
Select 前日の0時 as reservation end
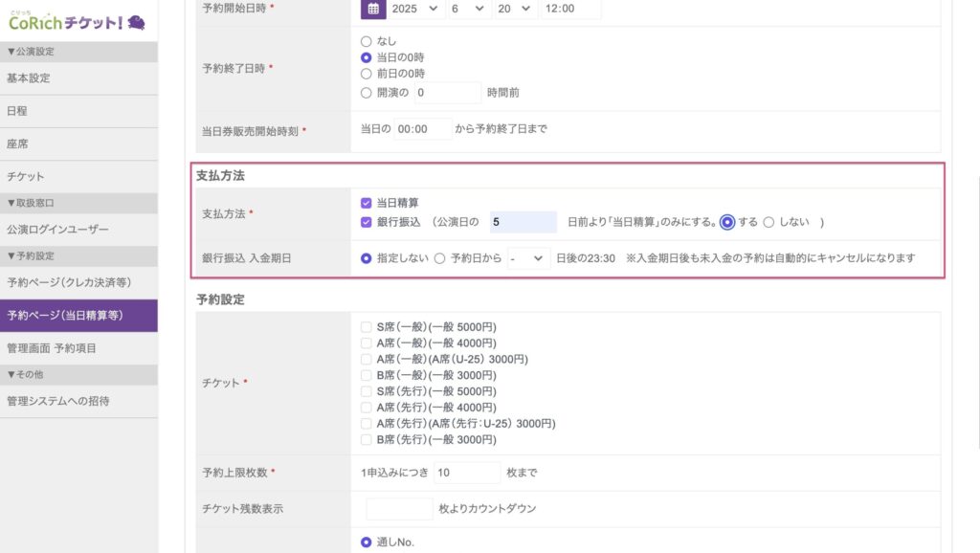(x=366, y=74)
